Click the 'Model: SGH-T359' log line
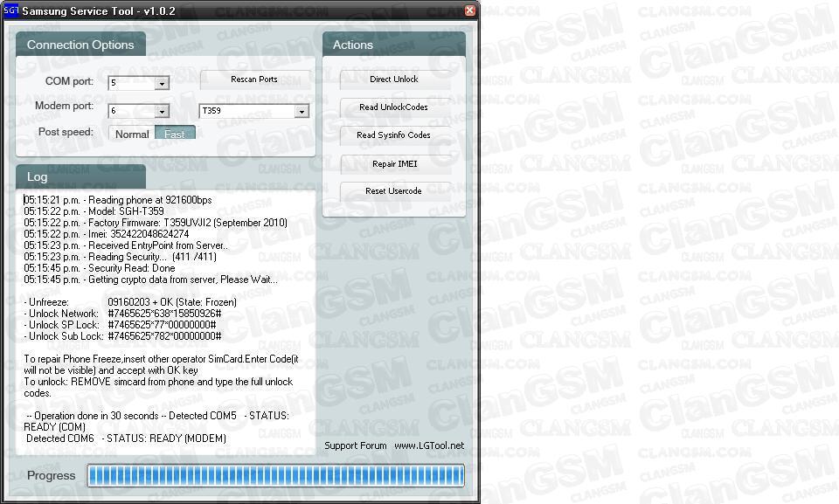This screenshot has width=839, height=504. click(x=94, y=211)
